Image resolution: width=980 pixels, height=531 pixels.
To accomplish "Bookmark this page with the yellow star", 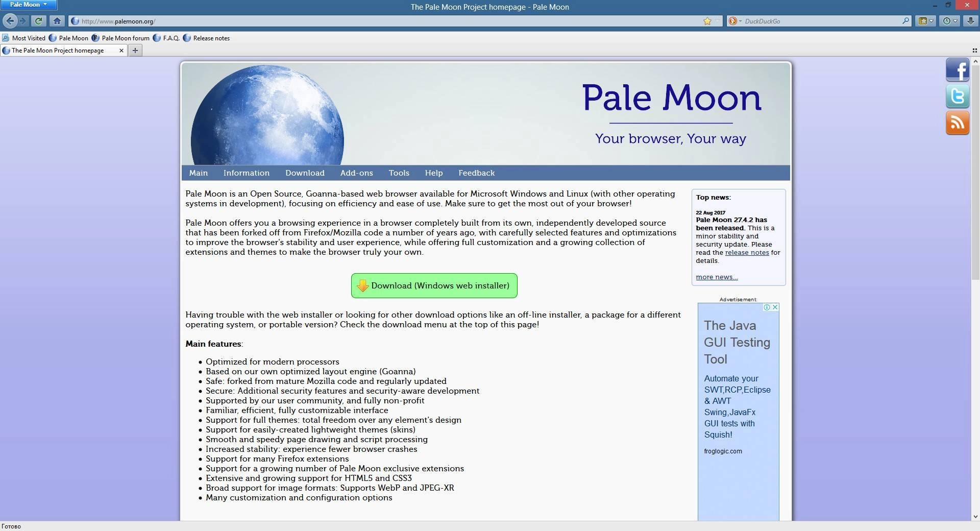I will point(707,21).
